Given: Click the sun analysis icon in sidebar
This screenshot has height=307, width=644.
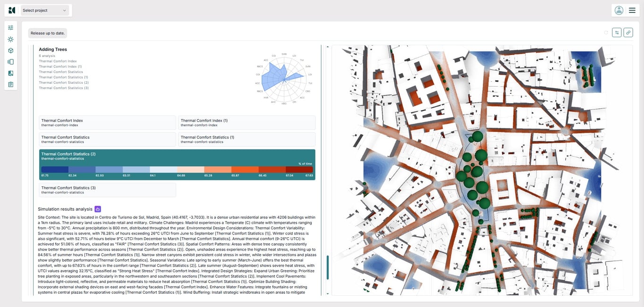Looking at the screenshot, I should [x=10, y=39].
